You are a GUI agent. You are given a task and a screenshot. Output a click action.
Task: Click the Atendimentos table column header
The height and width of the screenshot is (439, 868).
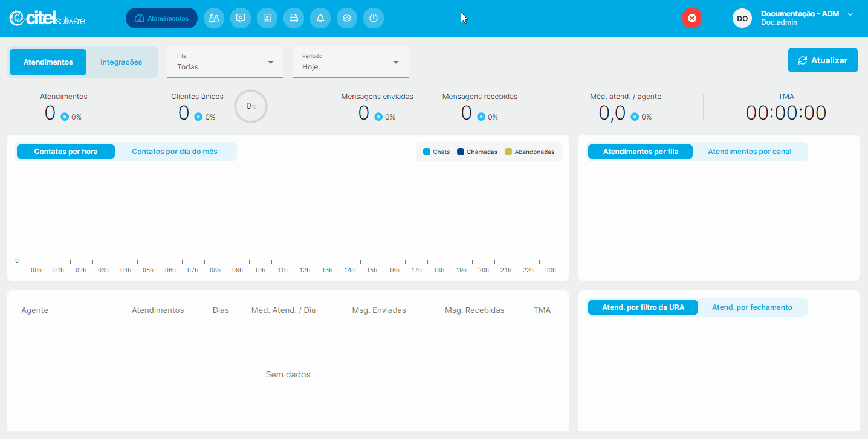click(x=158, y=310)
